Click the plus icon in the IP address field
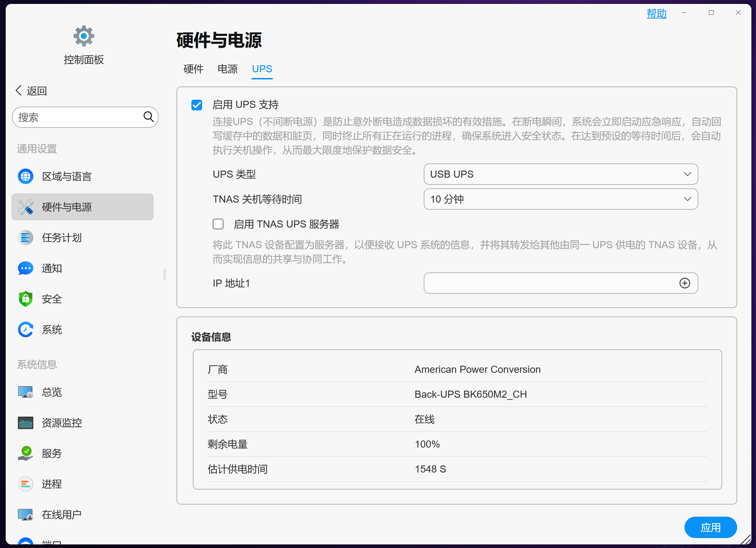This screenshot has width=756, height=548. (684, 283)
